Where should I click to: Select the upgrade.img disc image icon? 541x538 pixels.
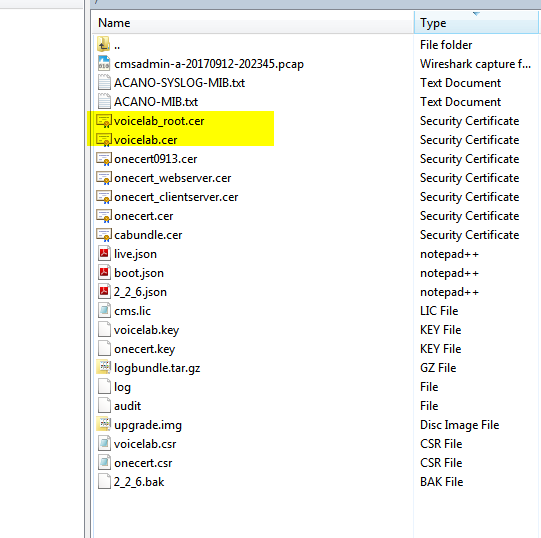tap(104, 424)
